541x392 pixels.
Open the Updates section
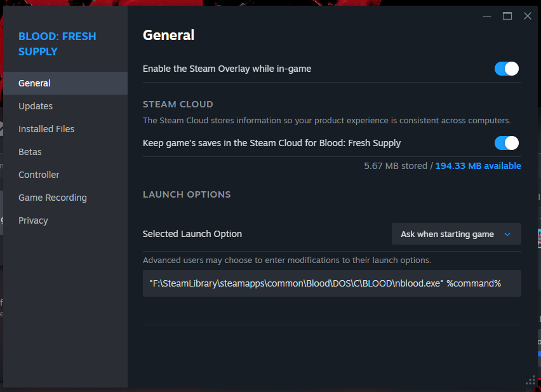[36, 106]
